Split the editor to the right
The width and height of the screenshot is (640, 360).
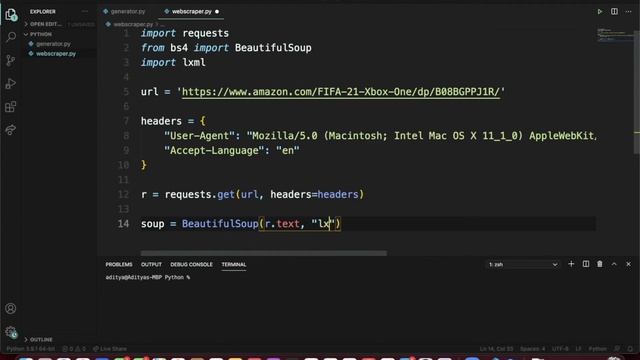(614, 11)
